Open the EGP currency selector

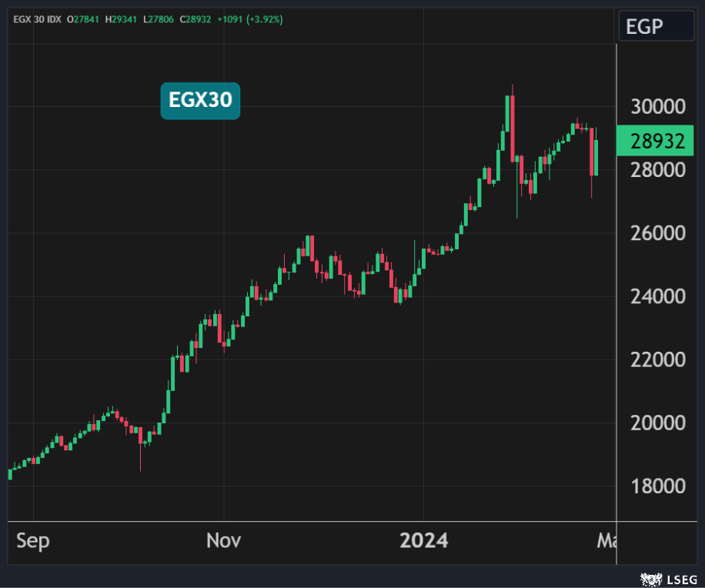tap(656, 27)
